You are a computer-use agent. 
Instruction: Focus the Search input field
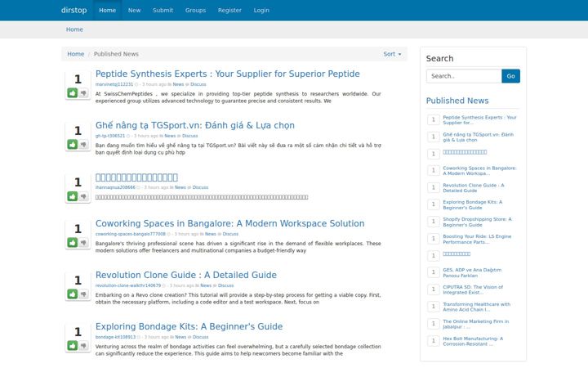[x=464, y=76]
